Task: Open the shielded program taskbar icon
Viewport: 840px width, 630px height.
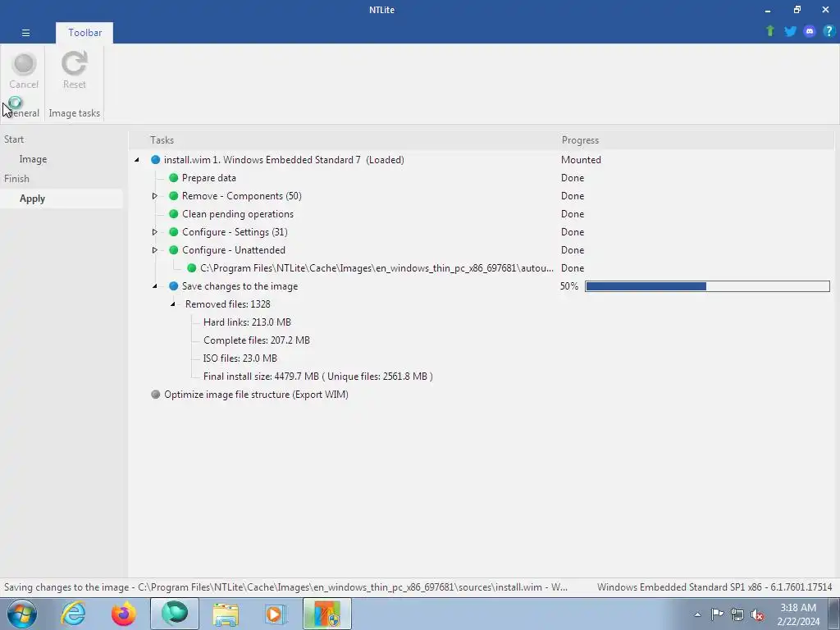Action: coord(327,614)
